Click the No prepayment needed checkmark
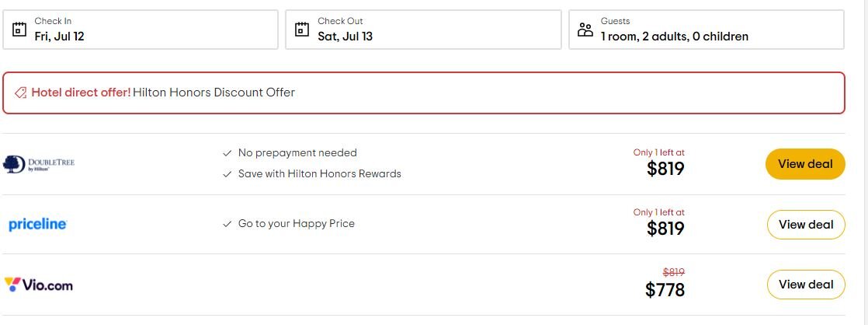The height and width of the screenshot is (325, 868). (227, 153)
